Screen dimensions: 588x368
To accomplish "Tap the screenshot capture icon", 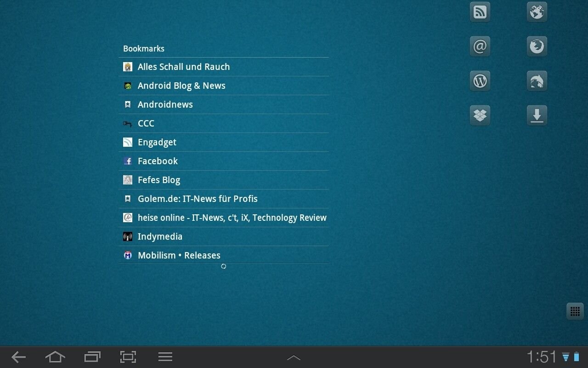I will pyautogui.click(x=128, y=357).
